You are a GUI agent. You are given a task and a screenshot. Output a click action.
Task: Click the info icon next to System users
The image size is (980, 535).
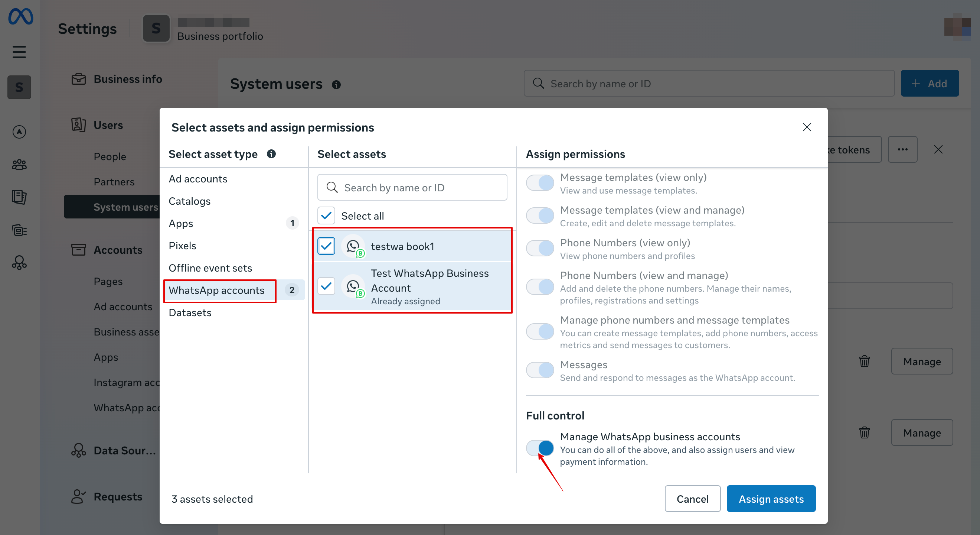point(336,85)
